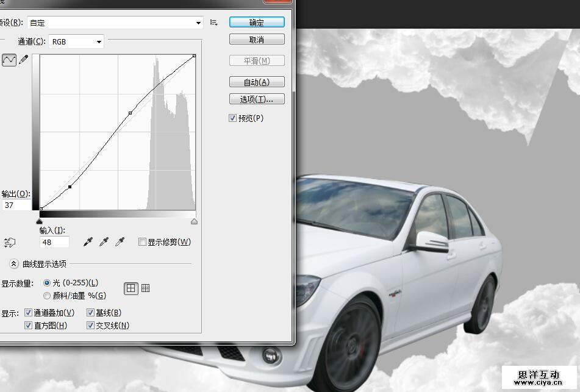This screenshot has width=580, height=392.
Task: Toggle 直方图(H) histogram checkbox
Action: coord(28,326)
